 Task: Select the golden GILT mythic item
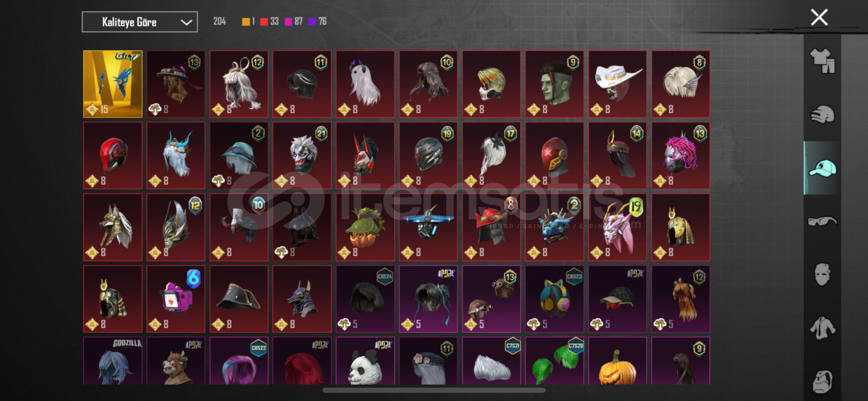coord(113,84)
